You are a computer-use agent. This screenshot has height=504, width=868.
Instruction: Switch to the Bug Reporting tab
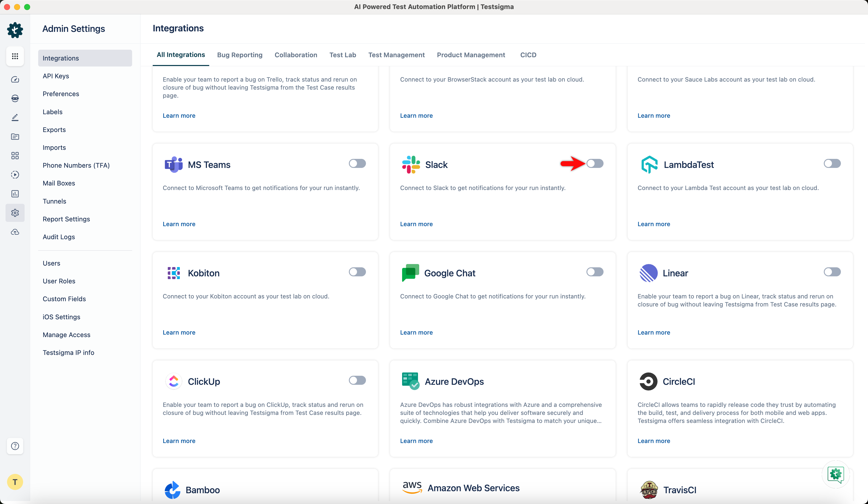pyautogui.click(x=240, y=55)
